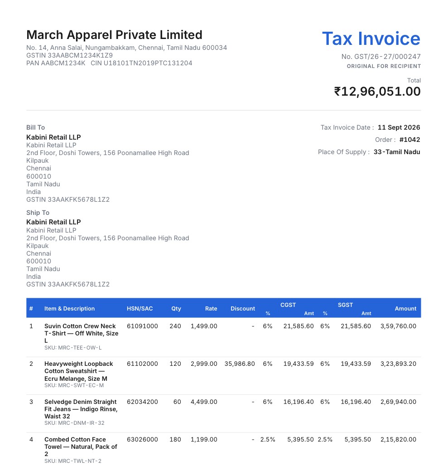Click the Item & Description column header
Screen dimensions: 448x476
[69, 308]
